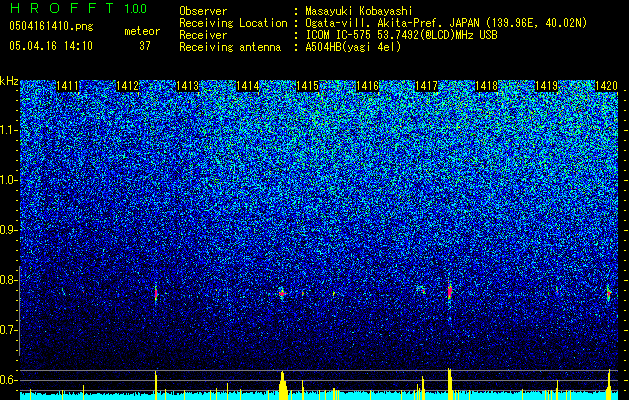Click the 1416 time marker
The width and height of the screenshot is (629, 400).
click(367, 86)
